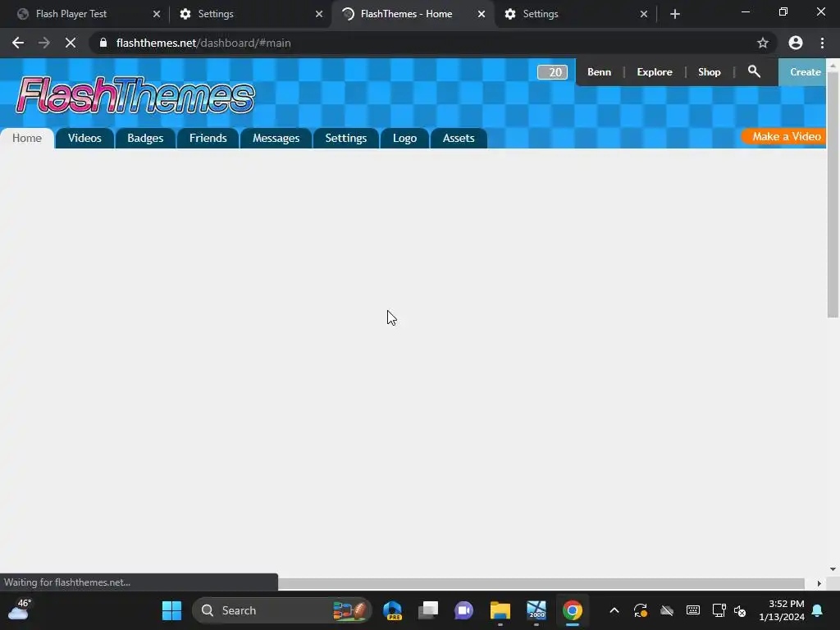Switch to the Home dashboard tab
840x630 pixels.
(27, 138)
